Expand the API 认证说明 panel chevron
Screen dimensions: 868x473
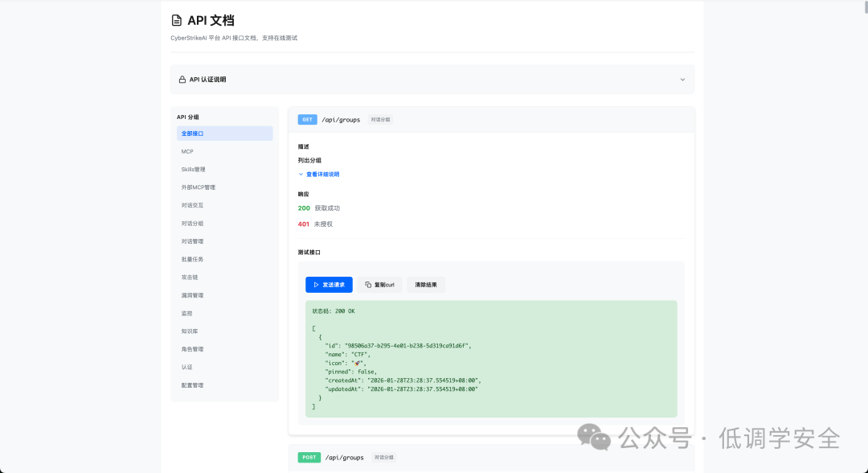pos(682,80)
